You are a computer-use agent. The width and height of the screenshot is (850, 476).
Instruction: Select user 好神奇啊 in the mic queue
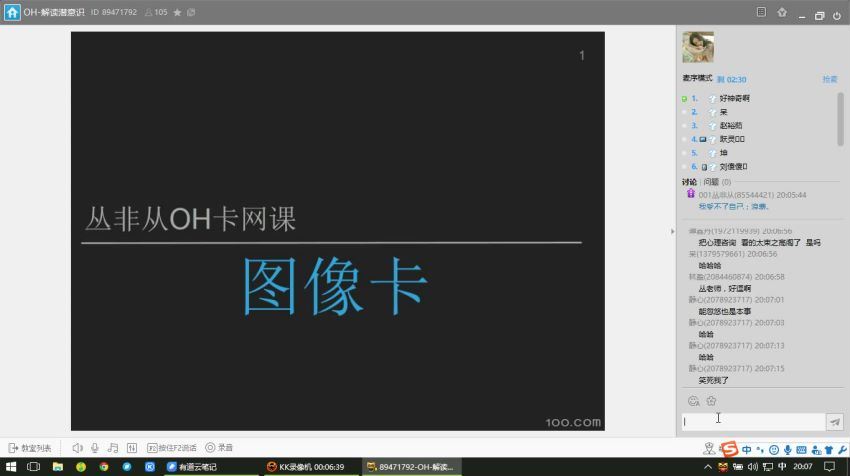[x=735, y=98]
